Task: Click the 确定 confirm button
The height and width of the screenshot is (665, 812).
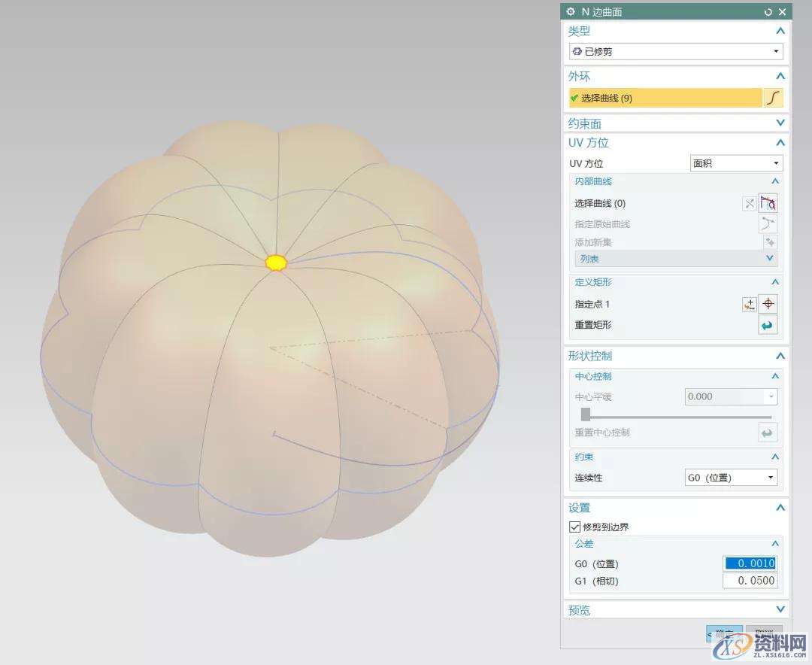Action: [723, 633]
